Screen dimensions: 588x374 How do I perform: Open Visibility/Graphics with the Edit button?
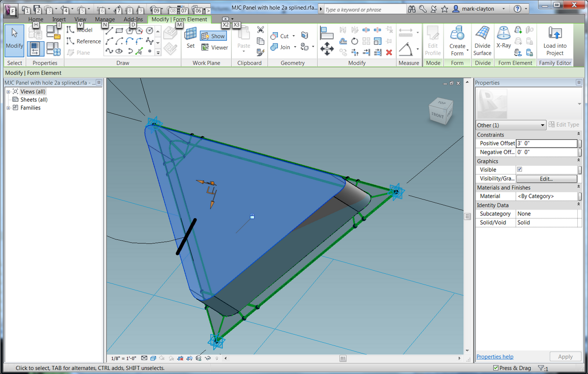point(546,178)
